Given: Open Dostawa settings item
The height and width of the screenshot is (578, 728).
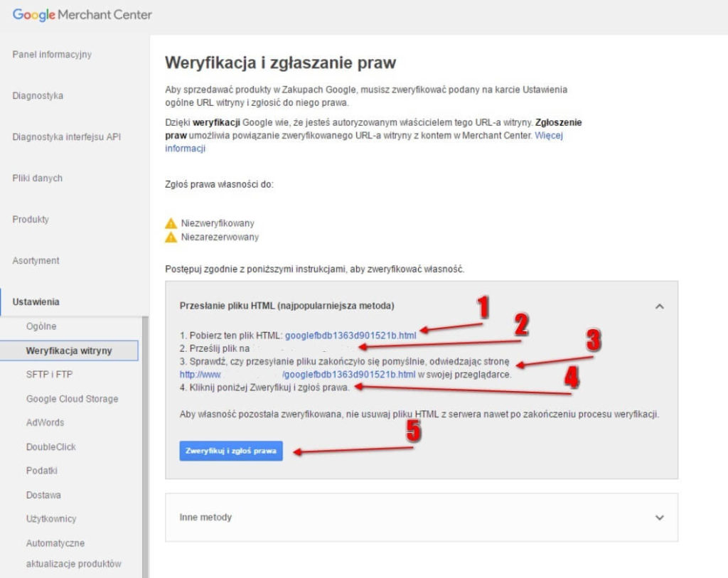Looking at the screenshot, I should [43, 495].
